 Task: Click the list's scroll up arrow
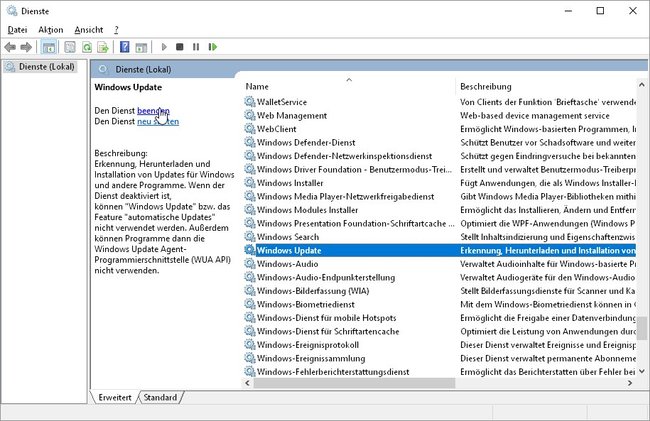(642, 85)
